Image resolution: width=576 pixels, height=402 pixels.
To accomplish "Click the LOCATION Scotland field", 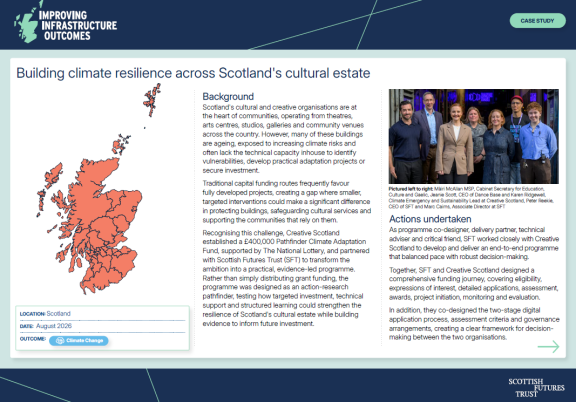I will [x=102, y=314].
